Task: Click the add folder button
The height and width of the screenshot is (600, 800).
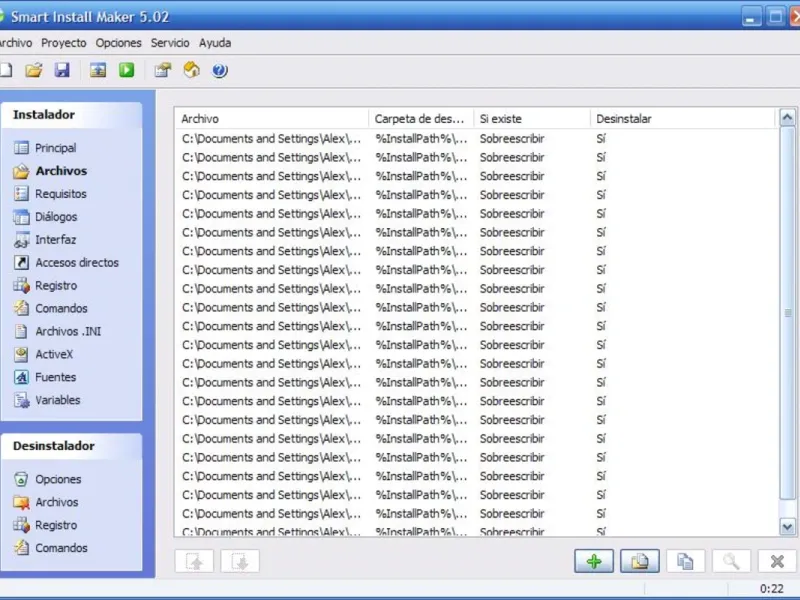Action: pyautogui.click(x=640, y=561)
